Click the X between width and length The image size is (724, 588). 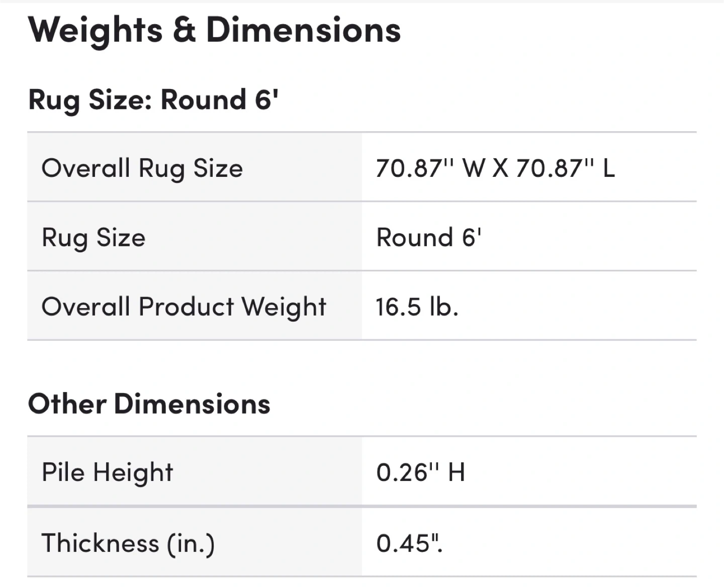pos(500,168)
